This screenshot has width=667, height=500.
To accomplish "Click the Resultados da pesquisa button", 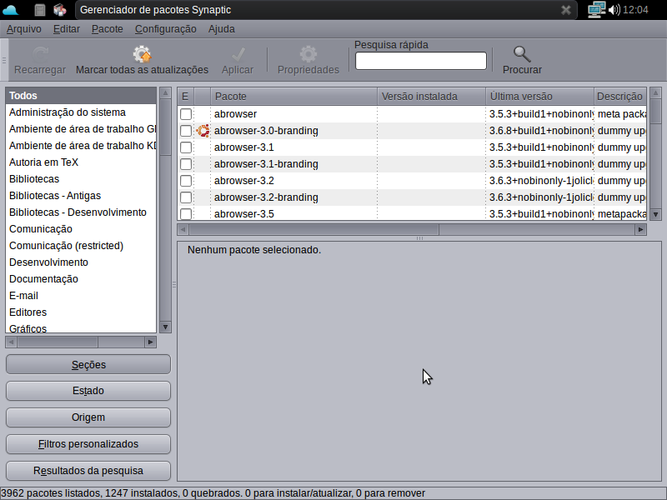I will coord(88,471).
